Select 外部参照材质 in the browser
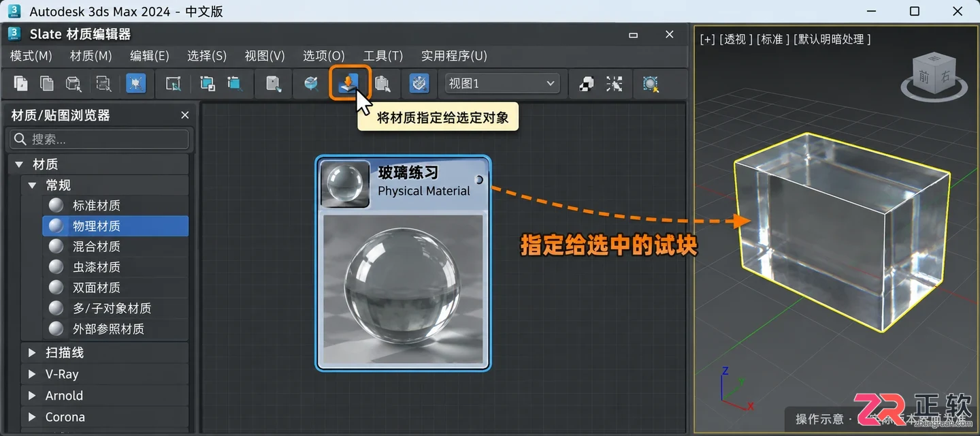The image size is (980, 436). 115,329
